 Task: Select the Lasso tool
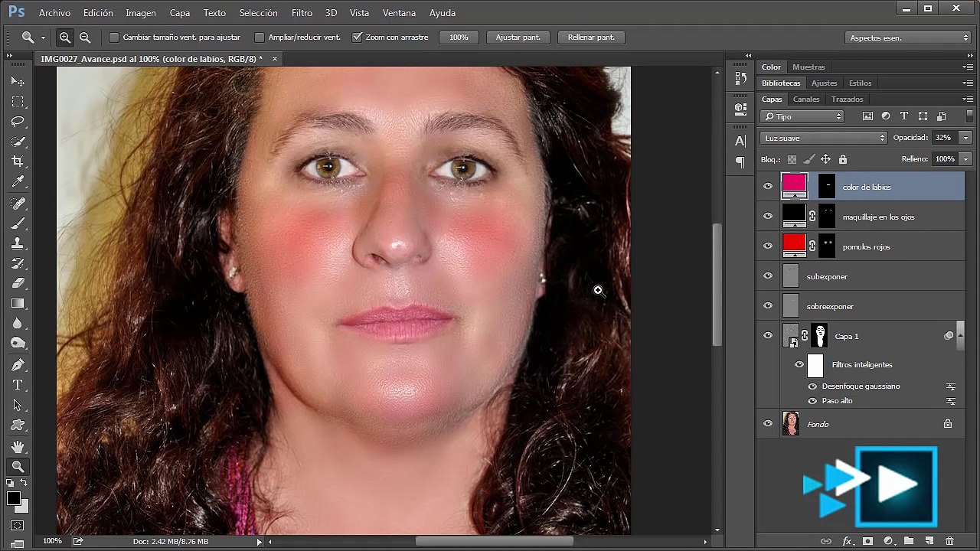click(x=18, y=122)
